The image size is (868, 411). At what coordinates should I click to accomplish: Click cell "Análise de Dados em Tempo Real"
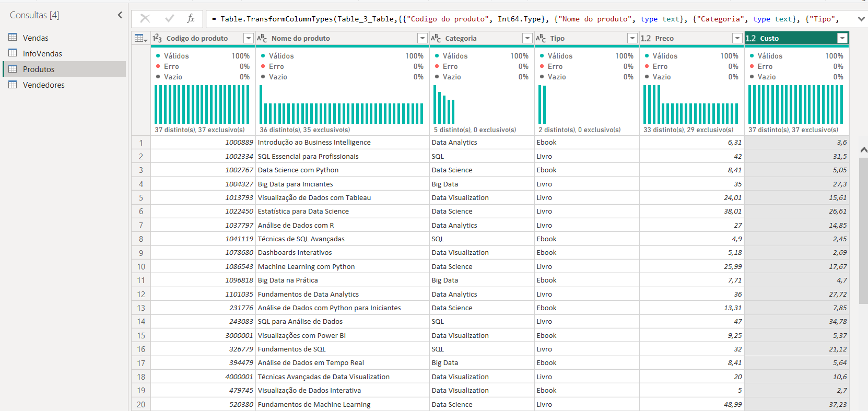(342, 362)
